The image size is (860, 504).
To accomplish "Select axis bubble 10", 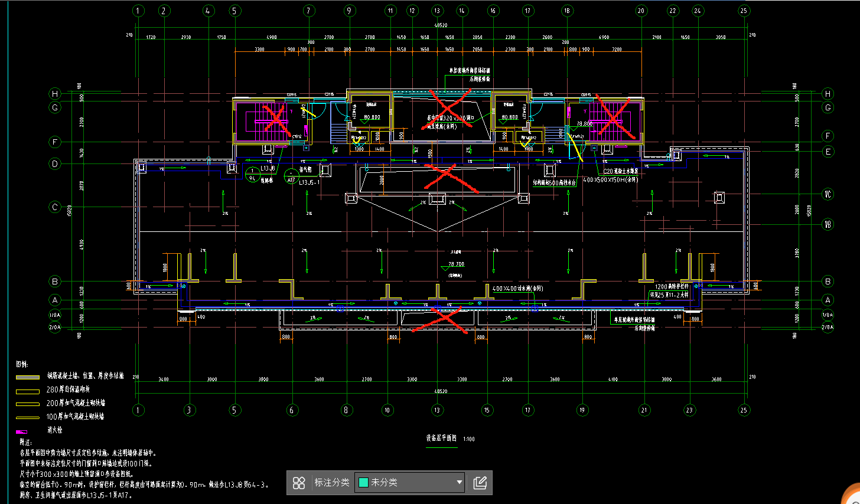I will pyautogui.click(x=387, y=410).
